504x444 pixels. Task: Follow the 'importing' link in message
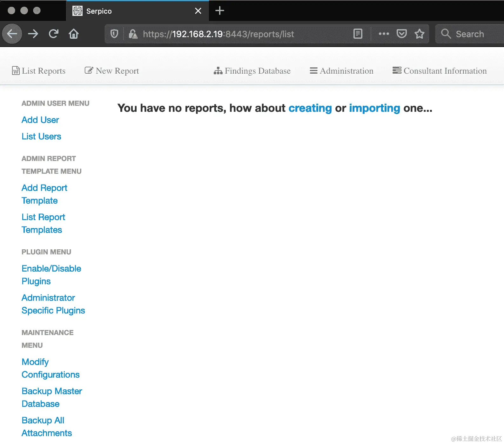375,108
